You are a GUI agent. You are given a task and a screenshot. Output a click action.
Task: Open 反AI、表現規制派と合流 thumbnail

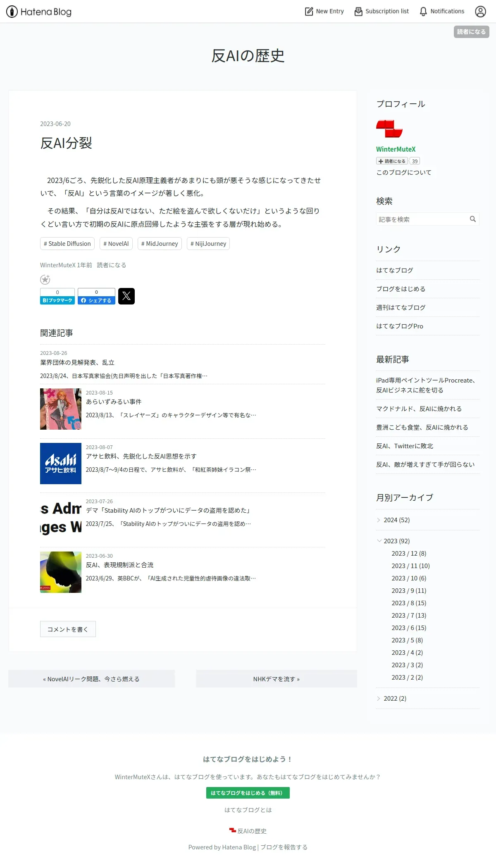coord(61,572)
